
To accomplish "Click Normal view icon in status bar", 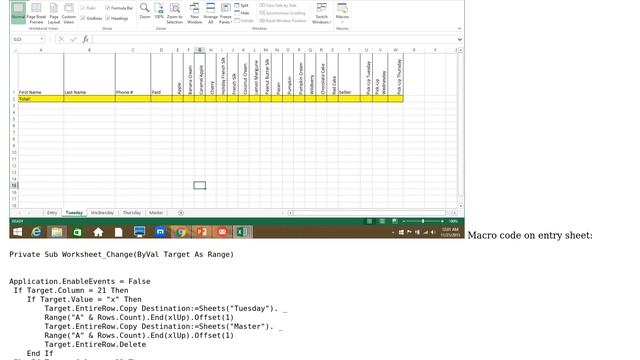I will [x=369, y=221].
